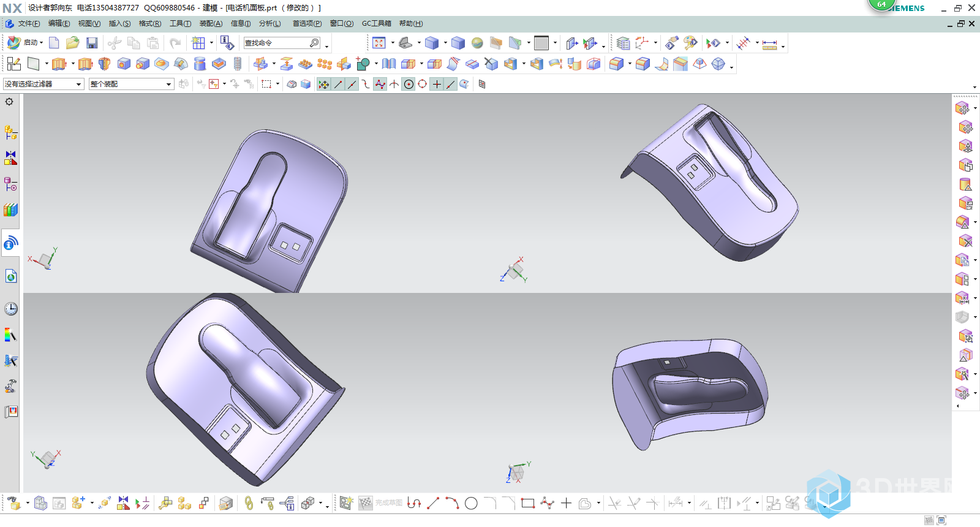The image size is (980, 527).
Task: Open the 编辑(E) menu
Action: pos(59,23)
